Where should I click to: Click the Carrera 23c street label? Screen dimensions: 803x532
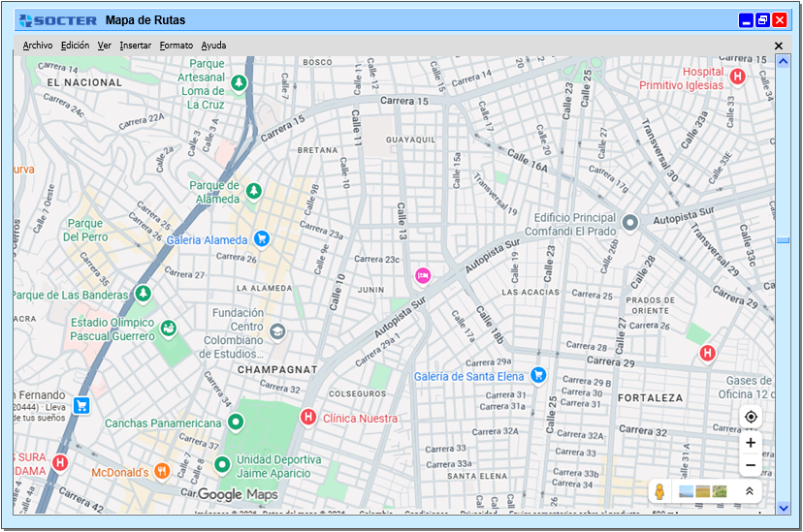pos(376,260)
